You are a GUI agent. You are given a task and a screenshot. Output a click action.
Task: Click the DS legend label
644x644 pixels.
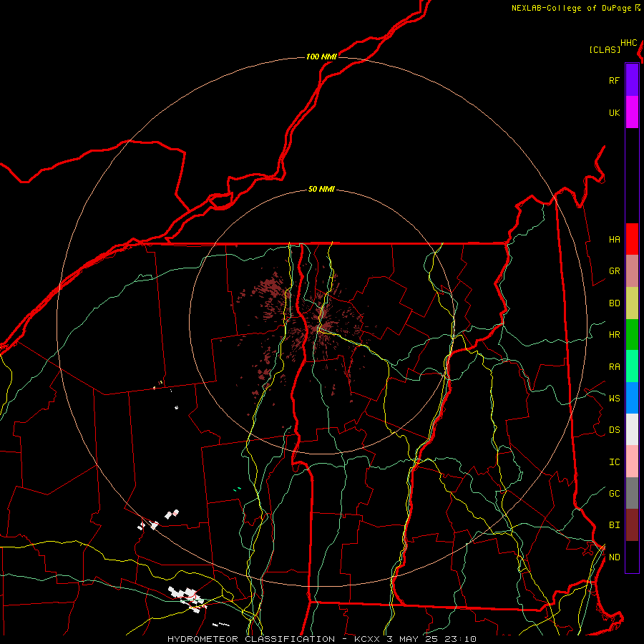pos(614,430)
